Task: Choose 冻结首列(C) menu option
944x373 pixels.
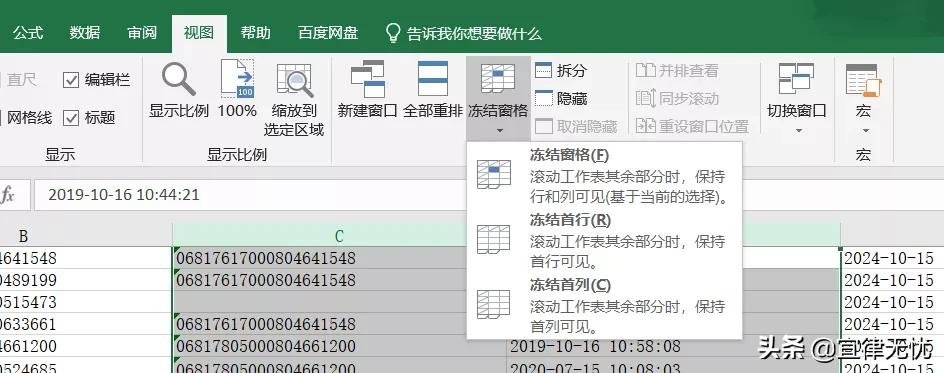Action: (604, 305)
